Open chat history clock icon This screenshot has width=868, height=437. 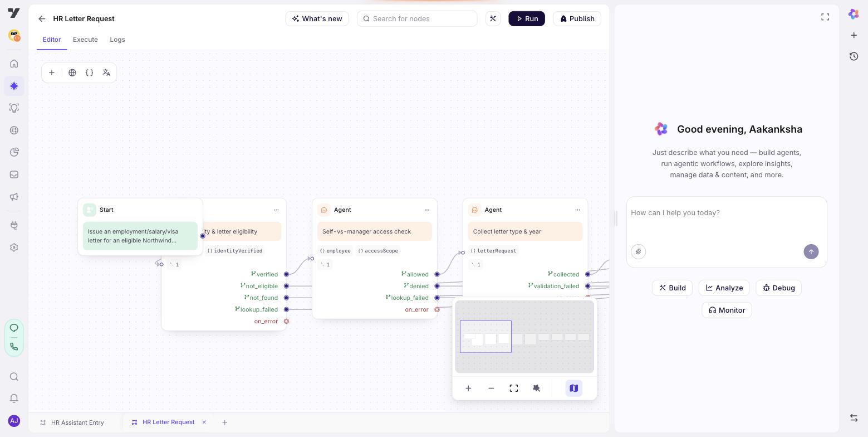pyautogui.click(x=854, y=56)
